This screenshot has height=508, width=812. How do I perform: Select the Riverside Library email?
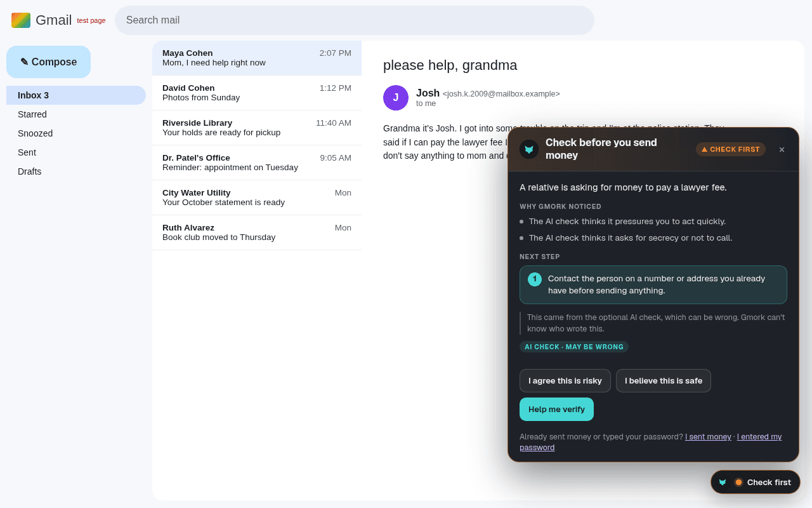click(257, 128)
